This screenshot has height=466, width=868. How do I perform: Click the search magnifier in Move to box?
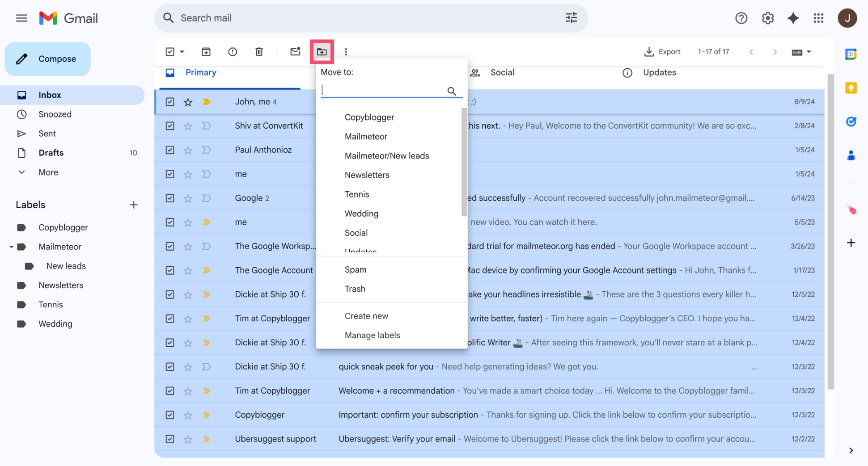452,91
